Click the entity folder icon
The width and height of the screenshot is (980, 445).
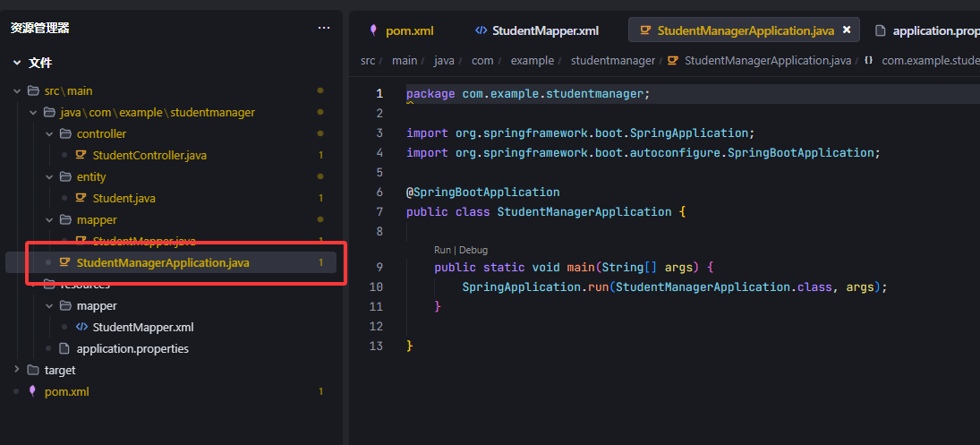(65, 177)
